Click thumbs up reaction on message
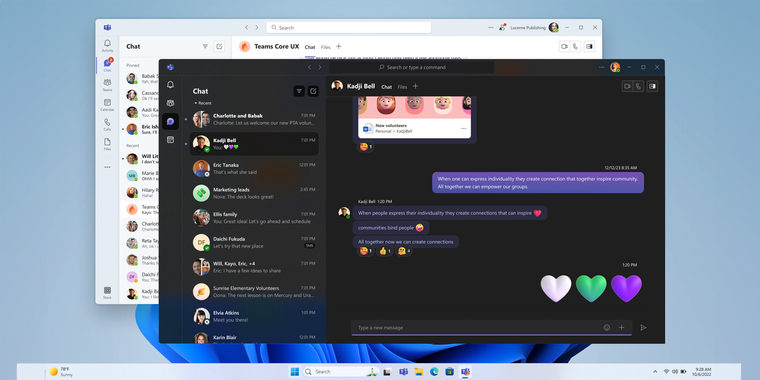760x380 pixels. [385, 251]
